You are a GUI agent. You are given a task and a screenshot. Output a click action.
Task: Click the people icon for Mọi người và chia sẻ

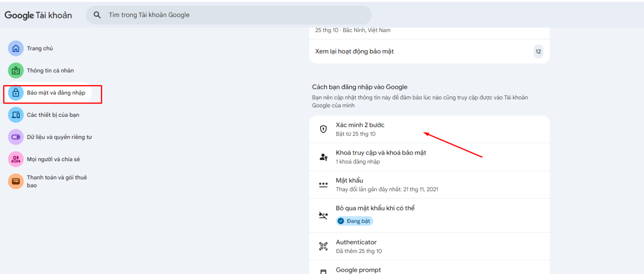(x=15, y=159)
